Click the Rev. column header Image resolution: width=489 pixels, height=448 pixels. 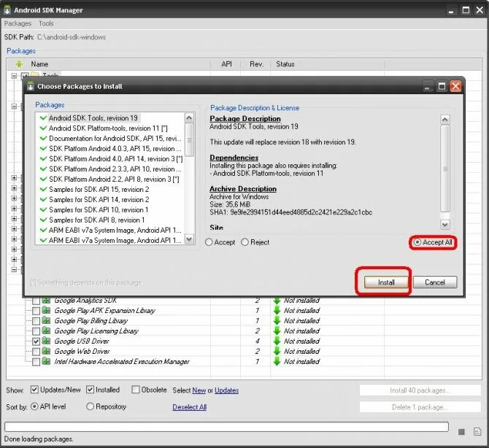tap(256, 64)
